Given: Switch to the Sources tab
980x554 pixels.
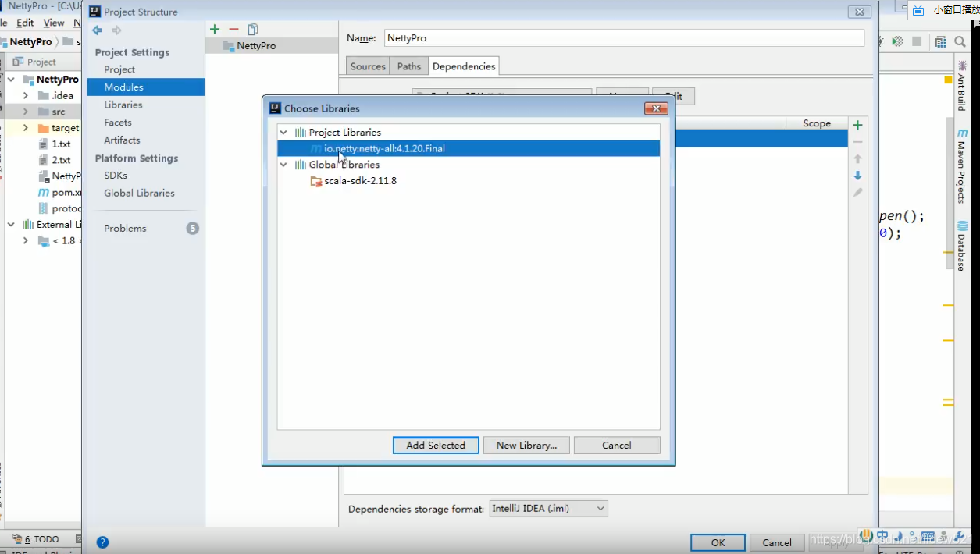Looking at the screenshot, I should pyautogui.click(x=368, y=66).
